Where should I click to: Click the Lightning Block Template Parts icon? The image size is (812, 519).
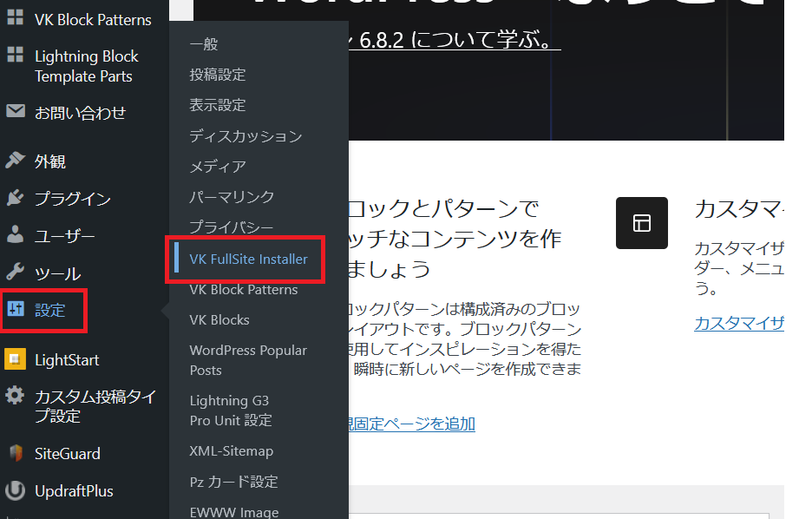pyautogui.click(x=15, y=55)
